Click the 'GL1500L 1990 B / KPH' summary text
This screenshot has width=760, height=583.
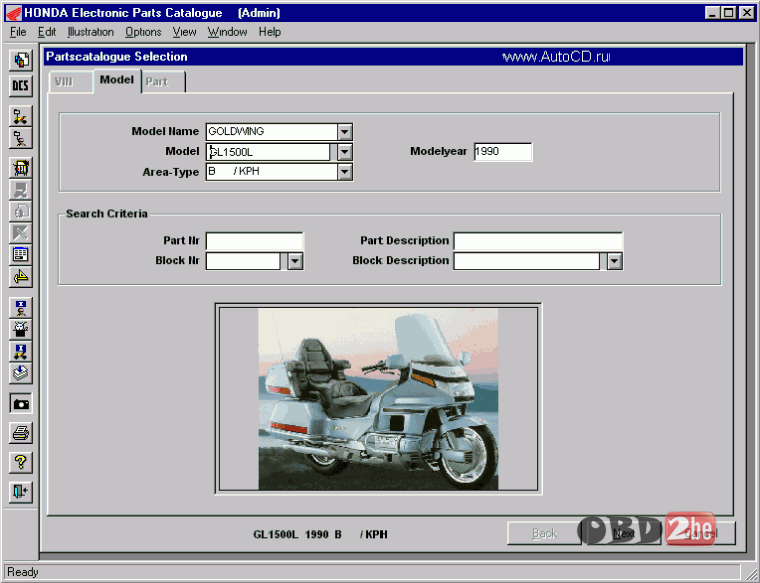320,535
